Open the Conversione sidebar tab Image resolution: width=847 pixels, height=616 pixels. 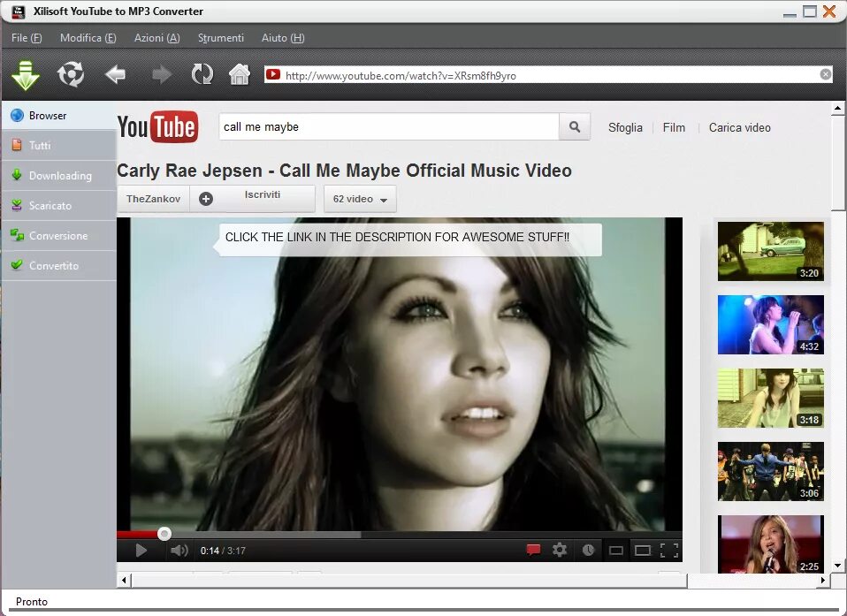pyautogui.click(x=59, y=236)
